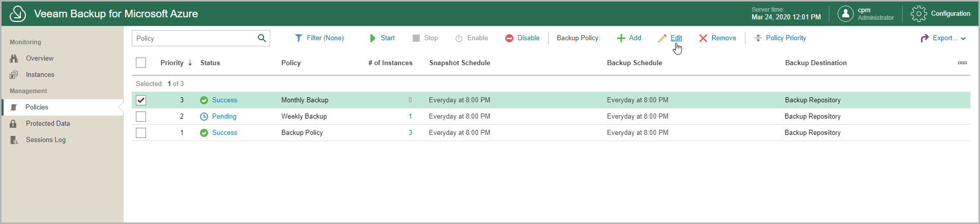Click the search magnifier icon
Screen dimensions: 980x224
coord(262,38)
